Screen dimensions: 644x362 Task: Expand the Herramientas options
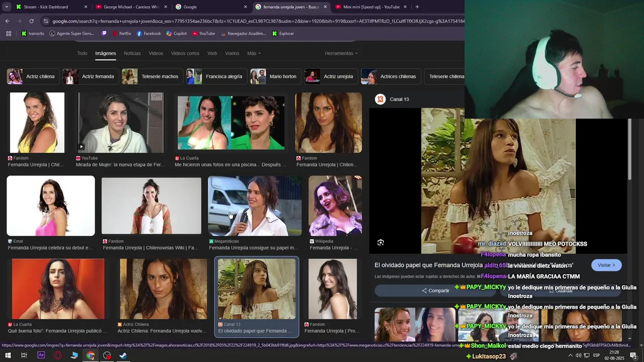(341, 53)
